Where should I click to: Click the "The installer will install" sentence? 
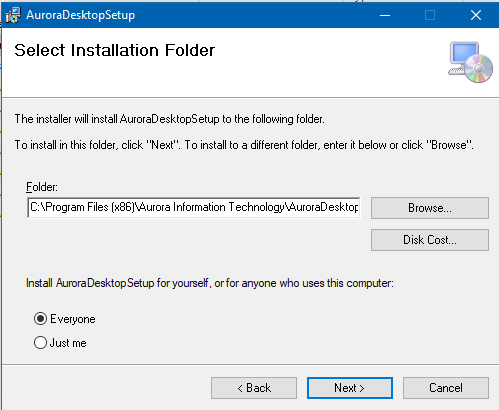pos(169,119)
